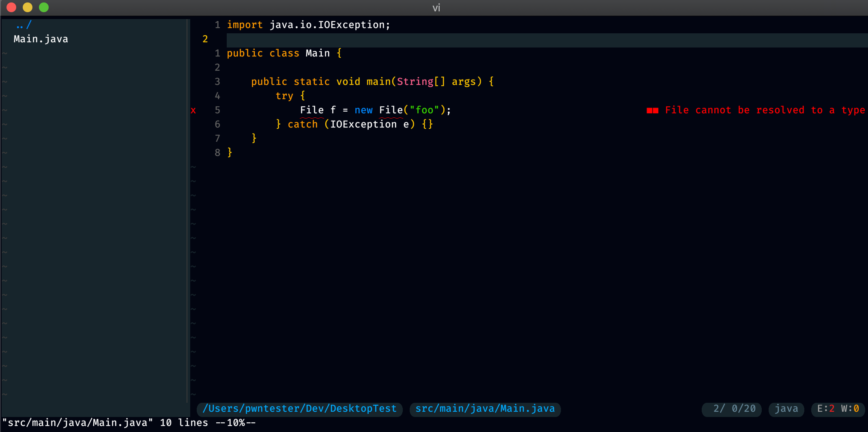Expand the ../ parent directory in file tree

[x=23, y=24]
